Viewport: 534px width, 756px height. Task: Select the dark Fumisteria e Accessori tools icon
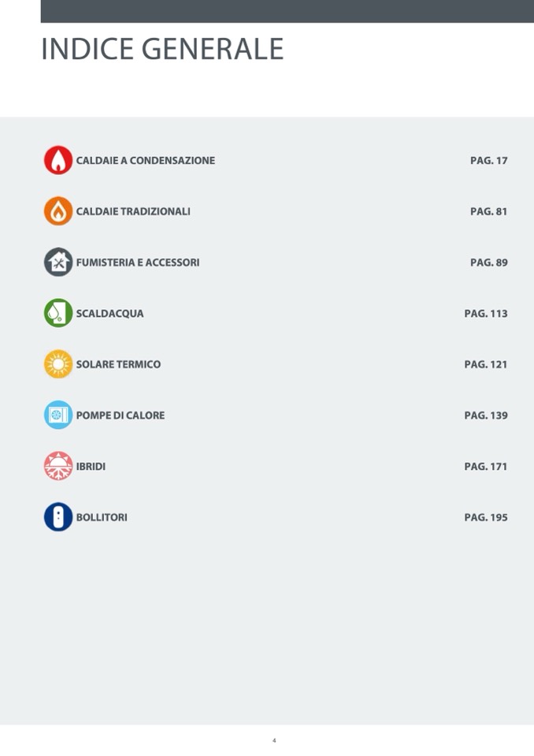(58, 263)
